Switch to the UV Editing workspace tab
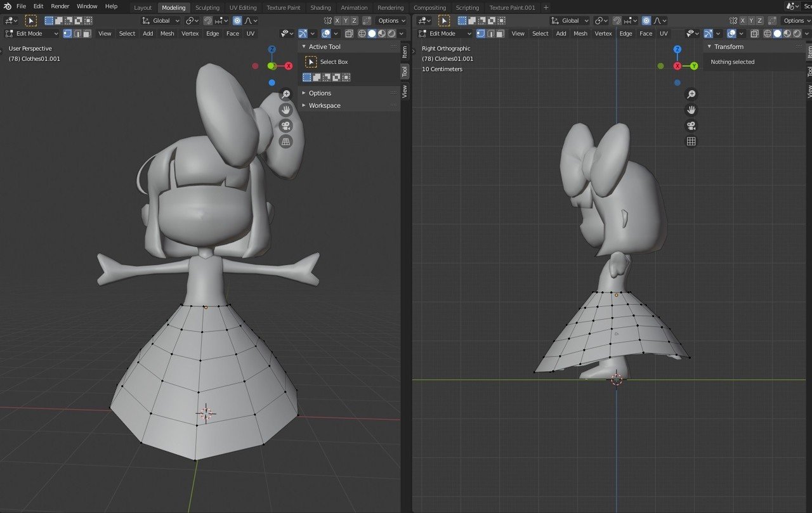This screenshot has height=513, width=812. (243, 8)
